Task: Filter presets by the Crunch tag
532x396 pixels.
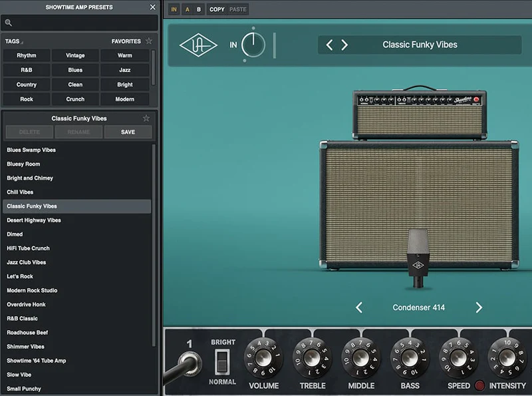Action: [75, 99]
